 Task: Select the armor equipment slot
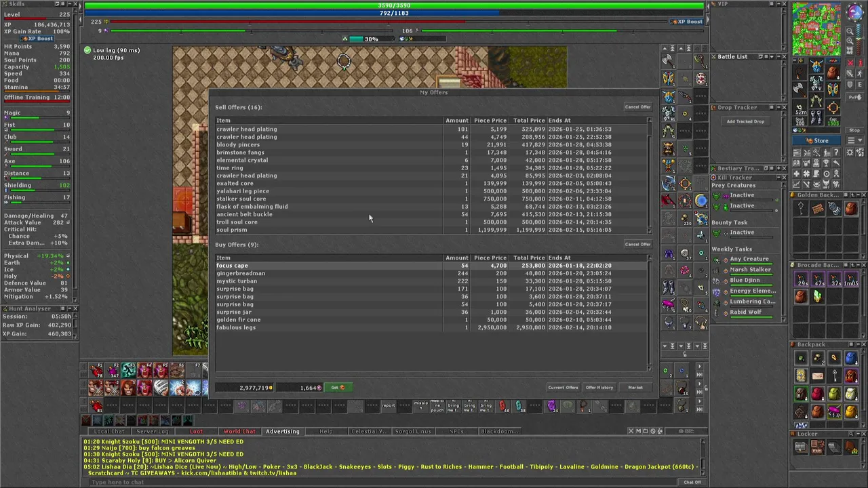click(816, 82)
